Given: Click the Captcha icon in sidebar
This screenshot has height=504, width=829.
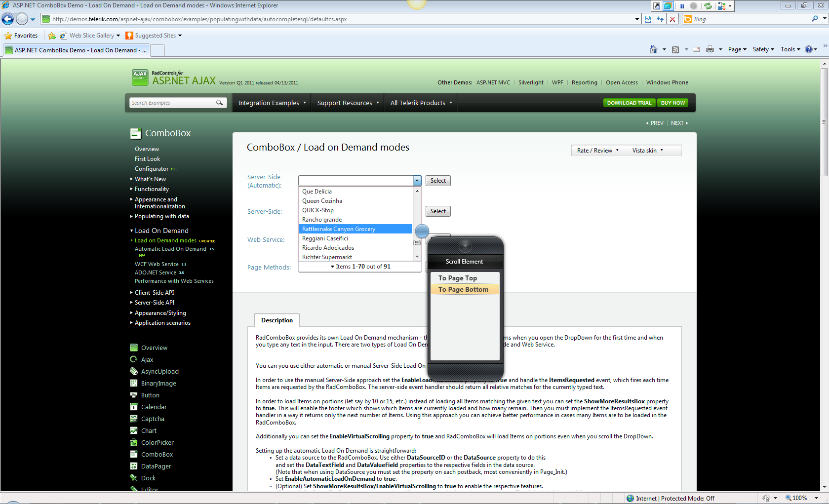Looking at the screenshot, I should pyautogui.click(x=133, y=419).
